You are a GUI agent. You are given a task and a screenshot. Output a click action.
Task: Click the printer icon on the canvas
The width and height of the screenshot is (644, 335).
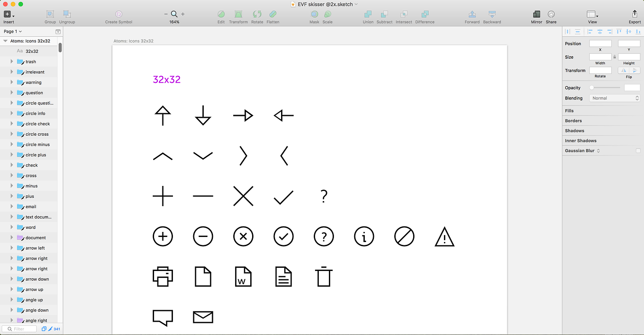click(x=162, y=277)
